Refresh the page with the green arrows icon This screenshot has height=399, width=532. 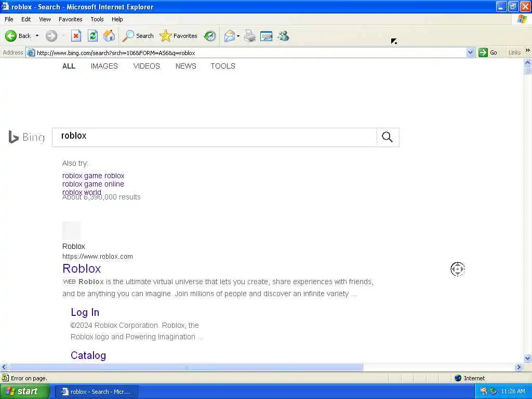[92, 36]
